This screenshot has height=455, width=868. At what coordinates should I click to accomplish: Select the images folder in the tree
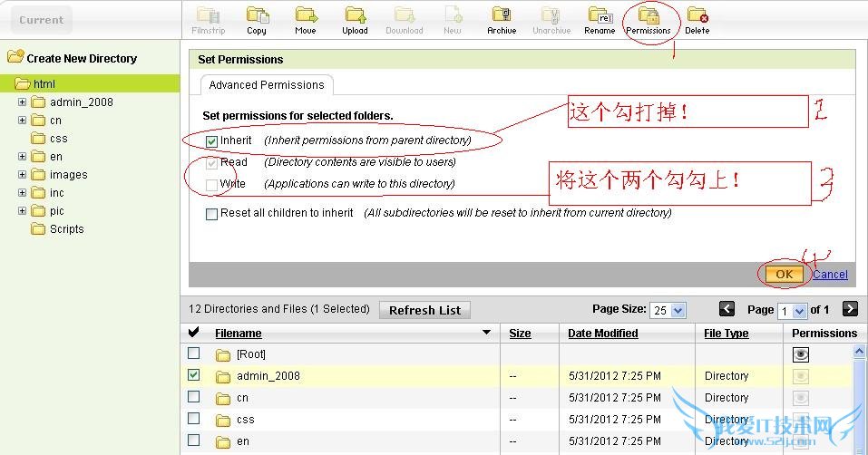tap(69, 175)
